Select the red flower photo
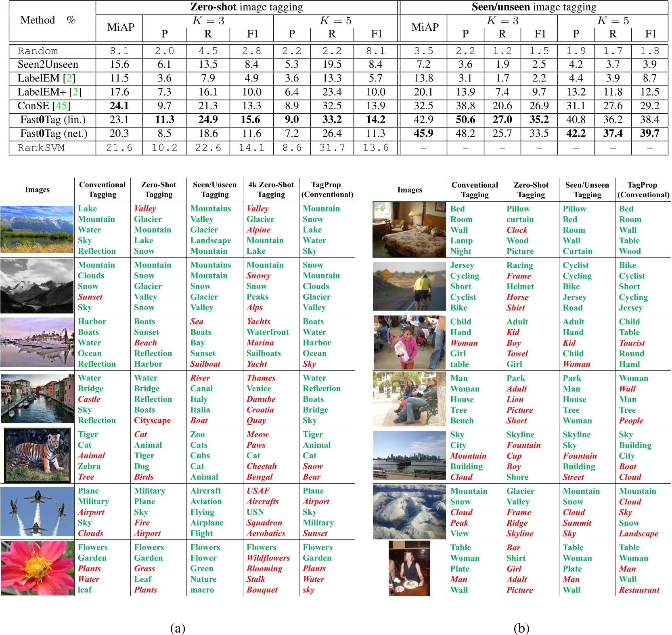Viewport: 672px width, 635px height. pos(37,568)
